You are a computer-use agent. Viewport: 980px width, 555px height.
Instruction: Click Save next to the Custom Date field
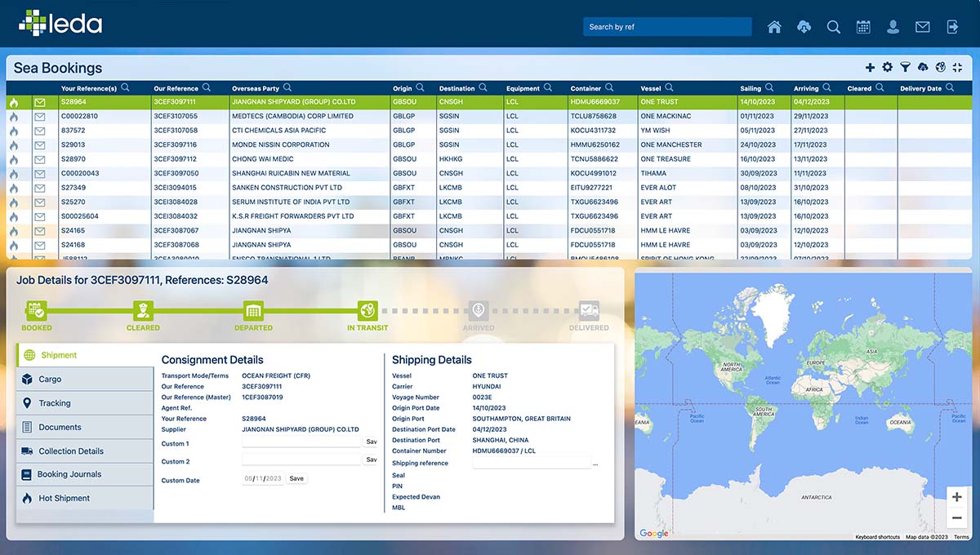pos(296,478)
